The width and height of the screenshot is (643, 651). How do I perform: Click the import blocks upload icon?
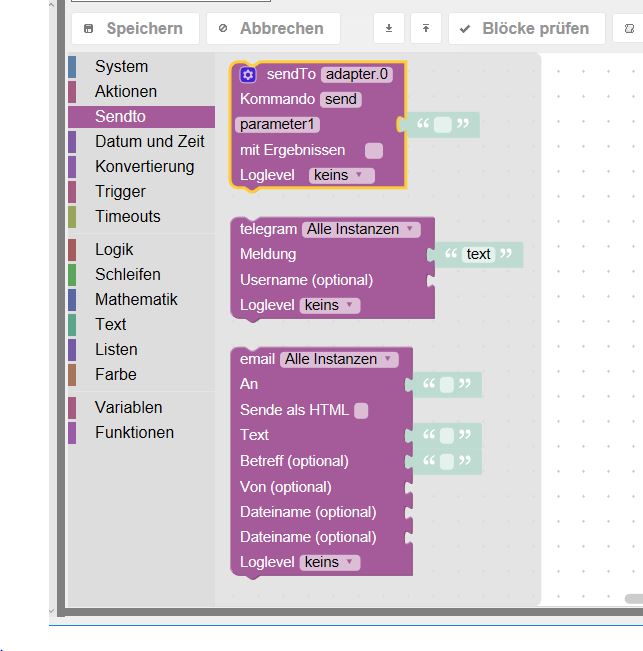click(x=425, y=29)
